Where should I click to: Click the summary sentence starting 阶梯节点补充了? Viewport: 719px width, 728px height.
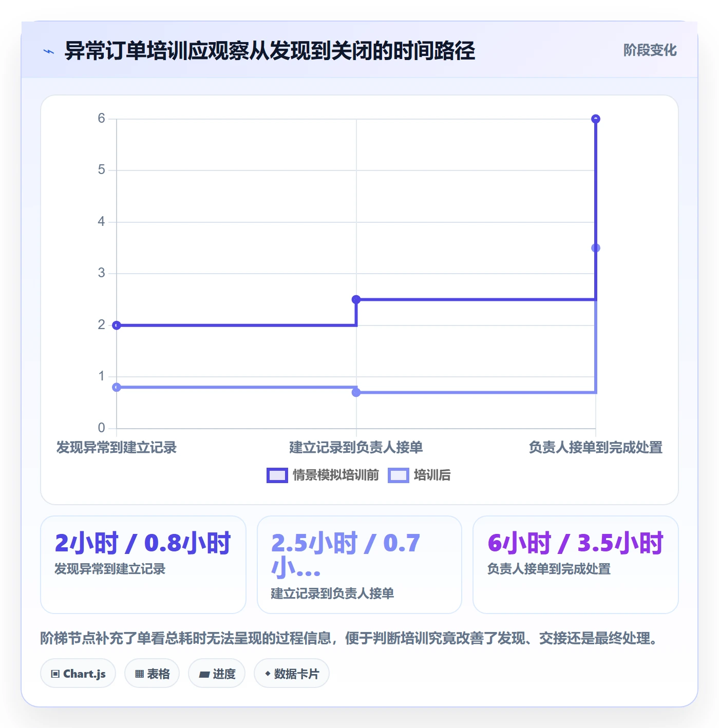[349, 639]
